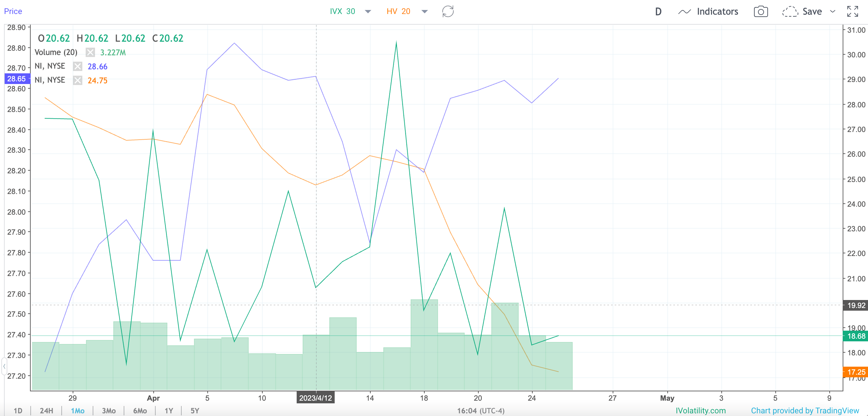This screenshot has width=868, height=416.
Task: Open the IVolatility.com link
Action: coord(701,411)
